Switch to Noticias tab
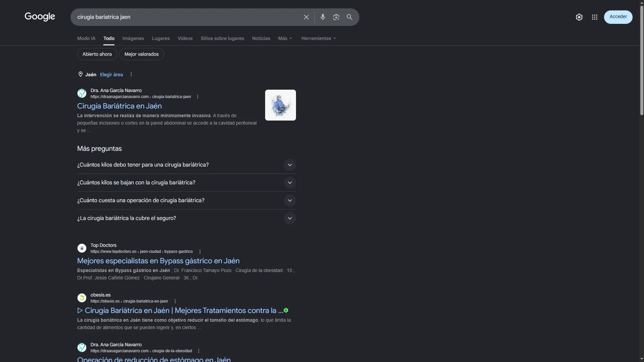 click(261, 38)
